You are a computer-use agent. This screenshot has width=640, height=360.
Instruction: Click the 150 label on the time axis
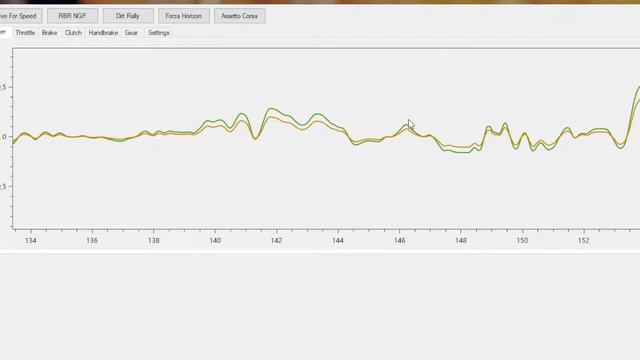click(x=522, y=240)
